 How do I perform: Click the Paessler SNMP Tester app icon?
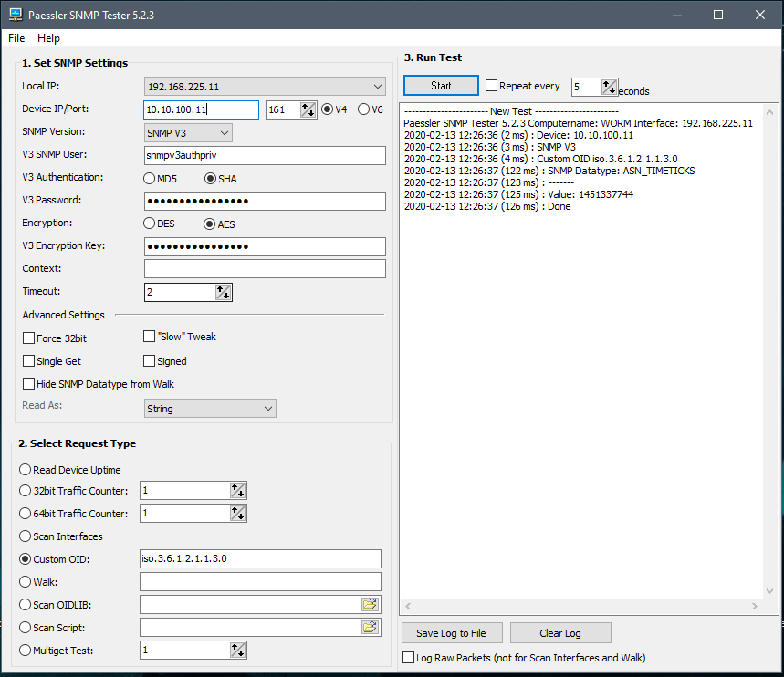coord(16,15)
